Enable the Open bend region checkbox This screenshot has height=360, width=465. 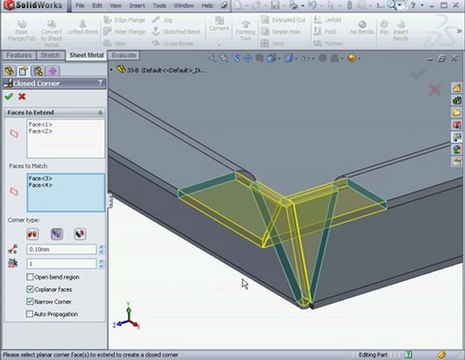click(x=30, y=277)
